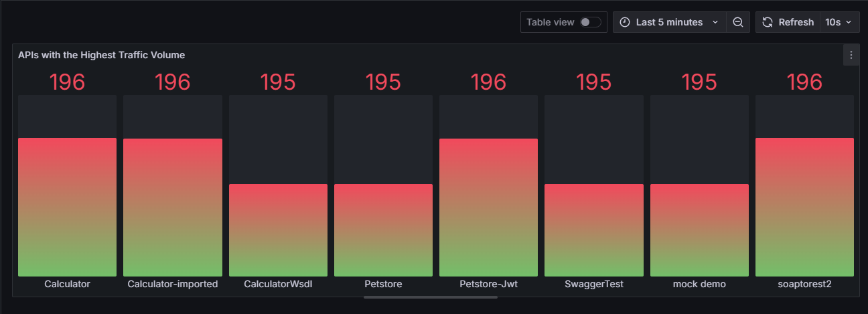Click the Calculator bar gauge

pos(67,207)
